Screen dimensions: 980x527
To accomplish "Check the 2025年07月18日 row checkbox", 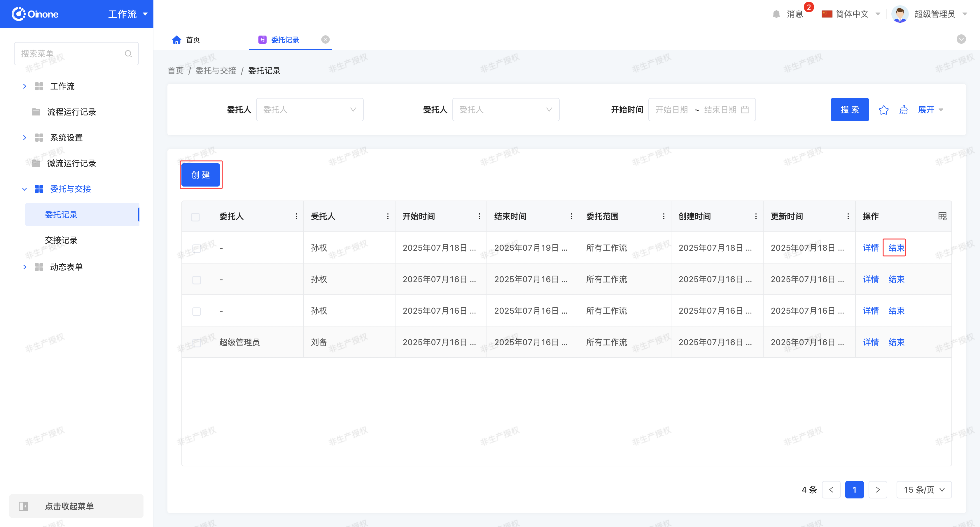I will pos(196,248).
